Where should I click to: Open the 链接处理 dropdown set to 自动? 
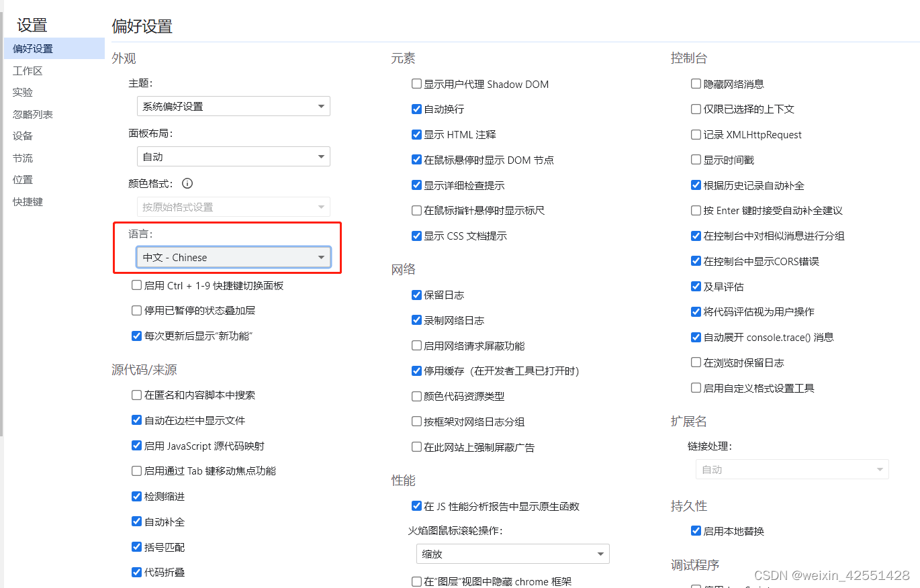(x=792, y=469)
